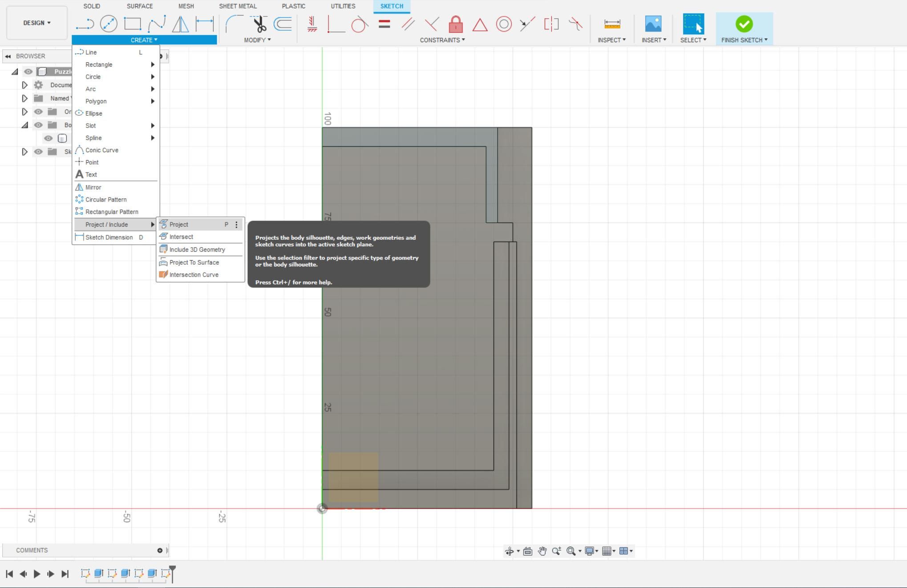Viewport: 907px width, 588px height.
Task: Expand the Named Views tree node
Action: coord(25,98)
